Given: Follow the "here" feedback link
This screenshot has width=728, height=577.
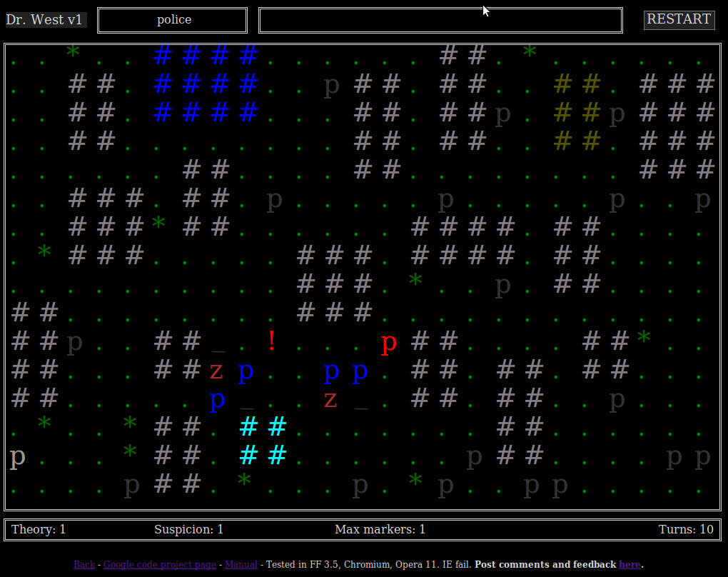Looking at the screenshot, I should tap(630, 564).
